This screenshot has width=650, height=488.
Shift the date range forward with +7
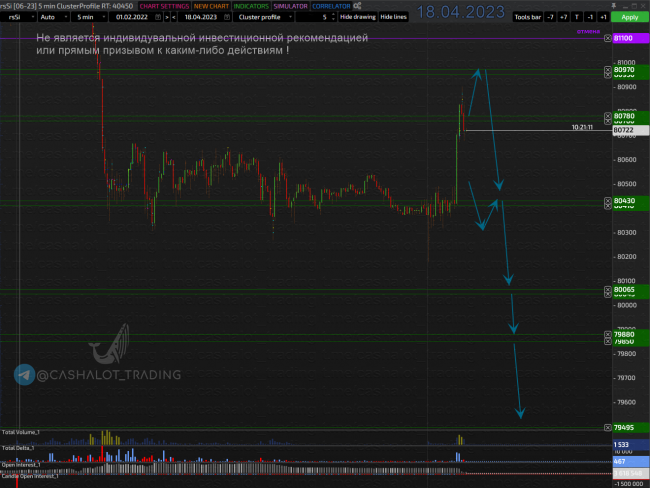click(x=563, y=17)
